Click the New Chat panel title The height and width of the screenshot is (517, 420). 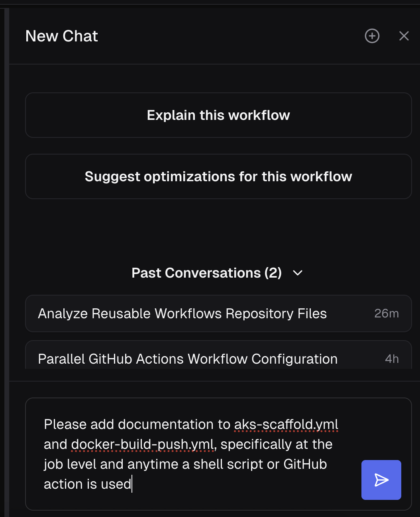pos(61,36)
